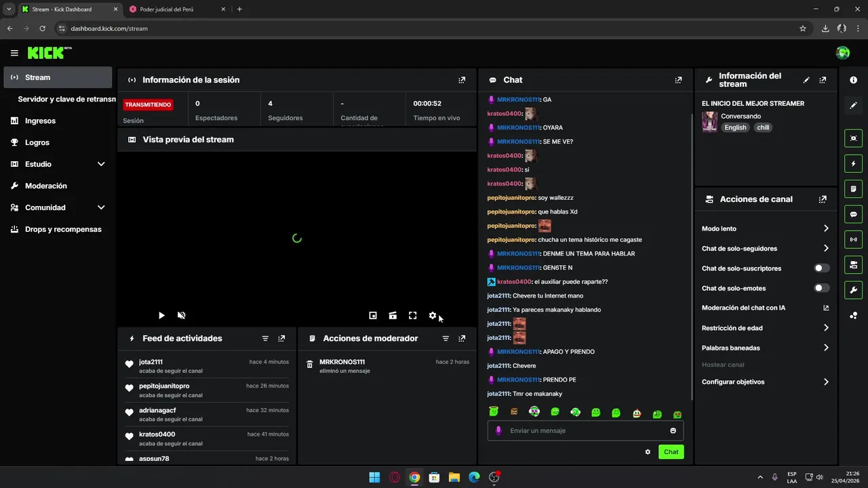Open the hamburger menu beside the Kick logo
Image resolution: width=868 pixels, height=488 pixels.
14,53
